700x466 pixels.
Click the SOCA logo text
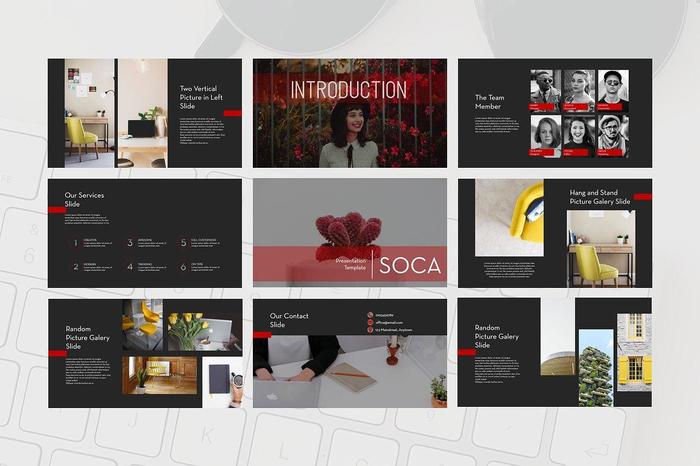coord(408,266)
